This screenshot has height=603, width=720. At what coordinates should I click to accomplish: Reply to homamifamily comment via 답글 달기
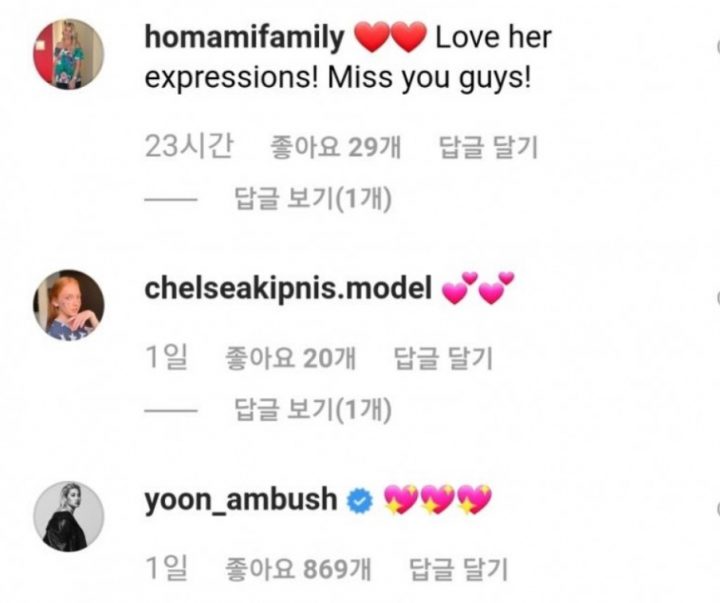pyautogui.click(x=488, y=147)
